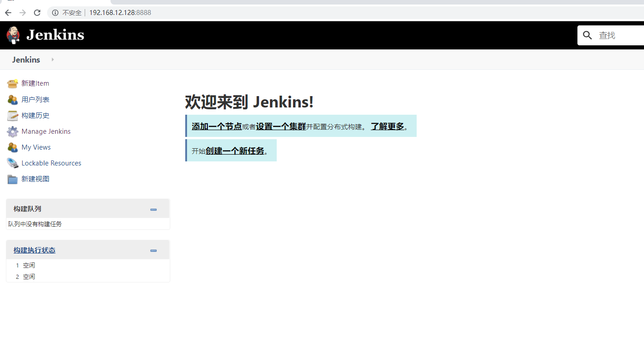Viewport: 644px width, 350px height.
Task: Follow the 设置一个集群 link
Action: pos(281,126)
